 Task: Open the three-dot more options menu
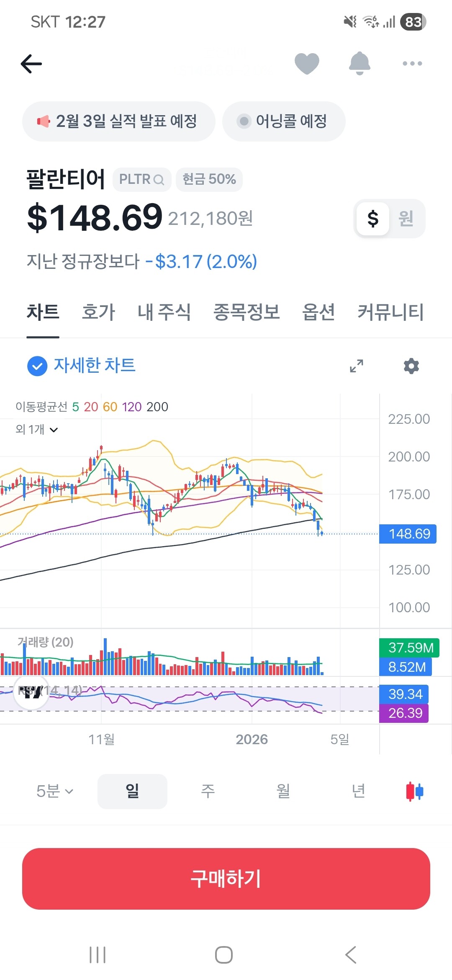[x=412, y=64]
